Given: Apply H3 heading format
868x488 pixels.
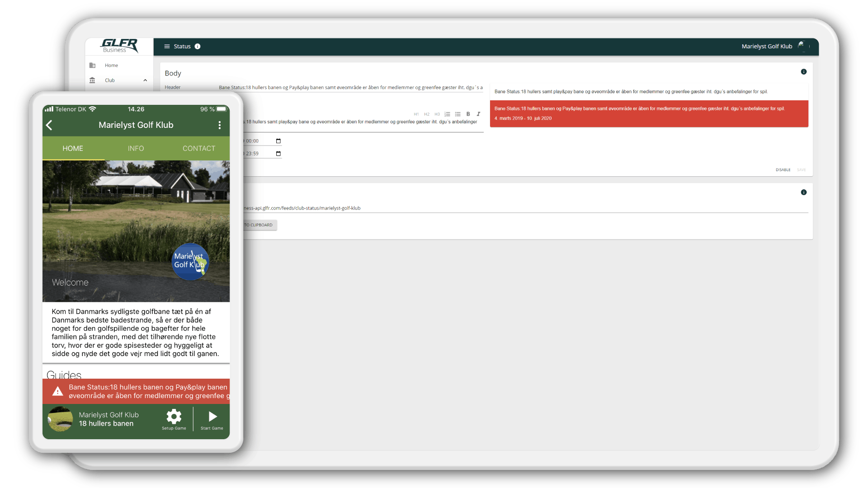Looking at the screenshot, I should tap(437, 114).
